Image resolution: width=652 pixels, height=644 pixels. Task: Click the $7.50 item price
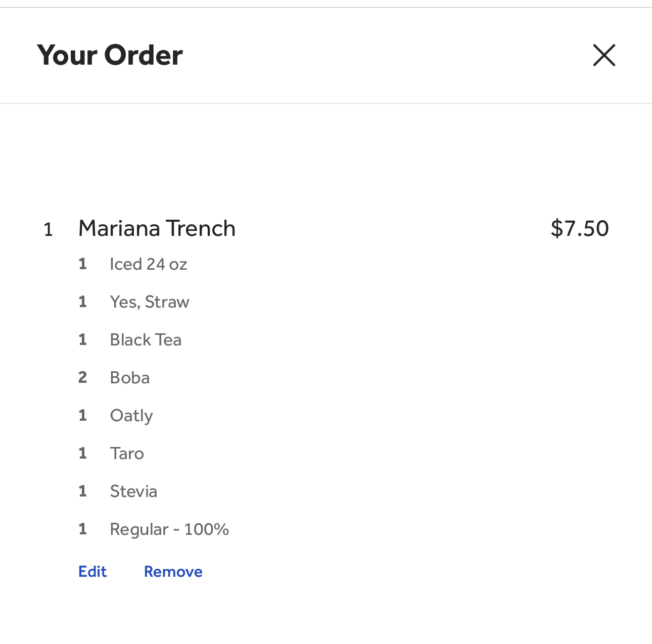tap(579, 228)
